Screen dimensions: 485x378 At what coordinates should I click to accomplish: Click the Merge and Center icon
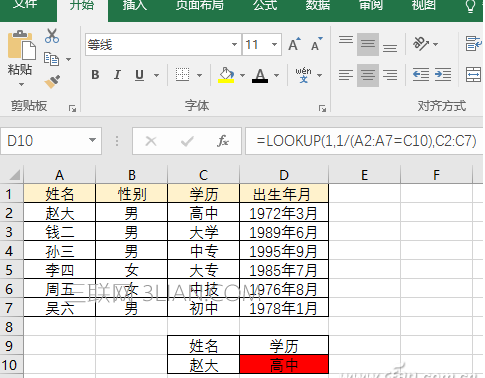pyautogui.click(x=473, y=75)
